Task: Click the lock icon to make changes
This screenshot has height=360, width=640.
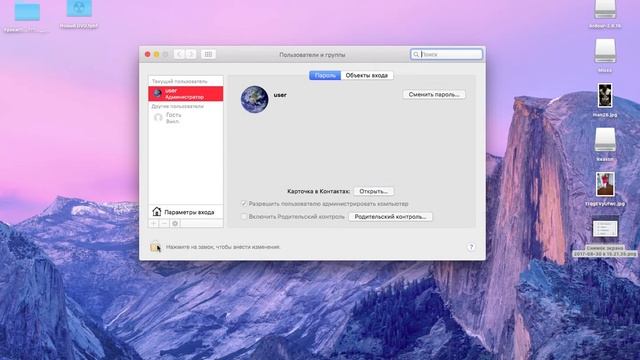Action: point(155,247)
